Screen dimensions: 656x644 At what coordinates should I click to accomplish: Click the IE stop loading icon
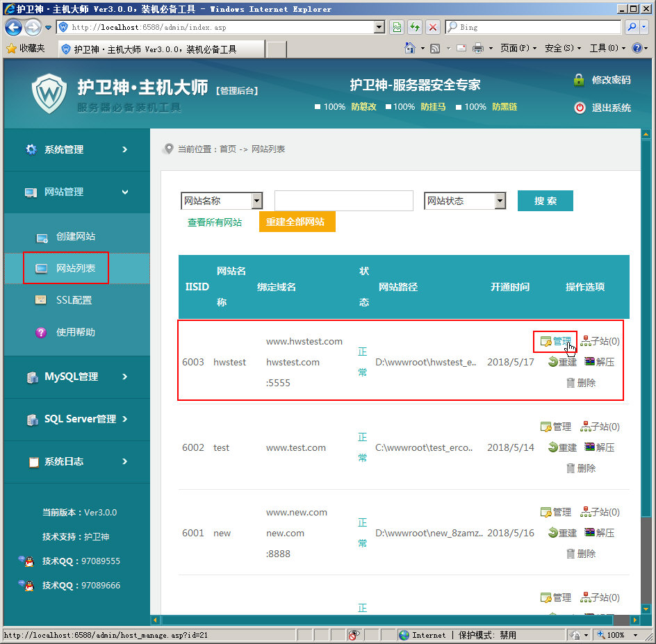(433, 27)
